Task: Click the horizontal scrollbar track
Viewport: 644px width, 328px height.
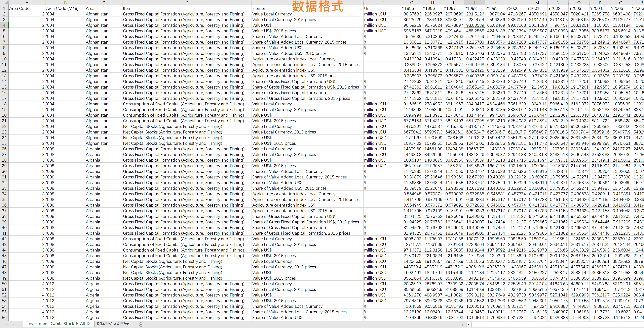Action: coord(558,324)
